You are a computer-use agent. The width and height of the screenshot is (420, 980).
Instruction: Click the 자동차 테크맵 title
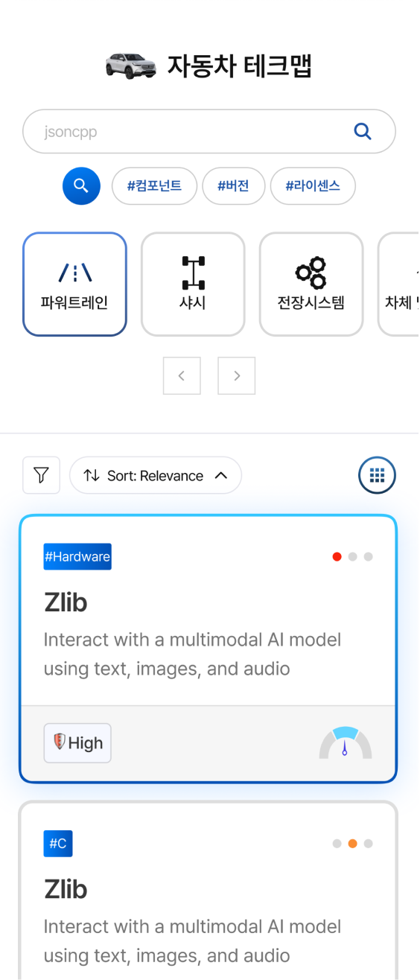(239, 66)
